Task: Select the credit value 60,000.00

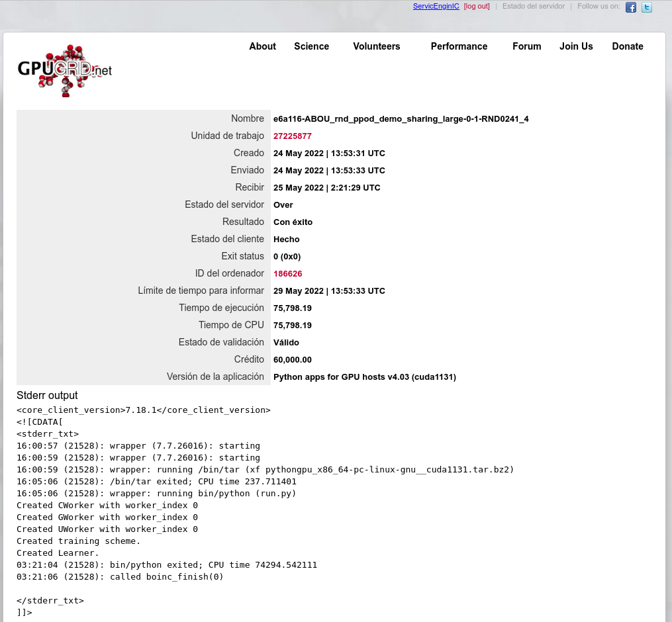Action: click(292, 359)
